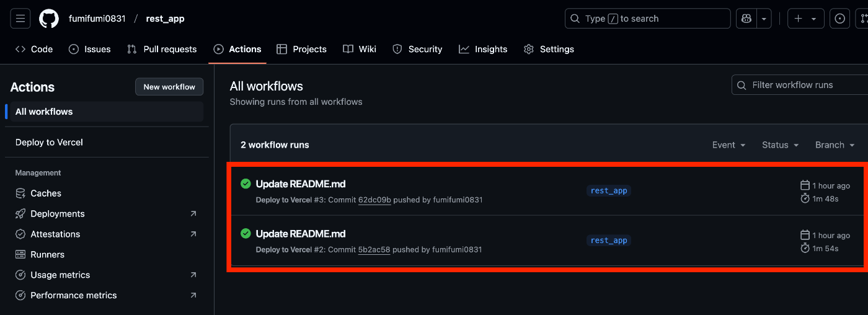Image resolution: width=868 pixels, height=315 pixels.
Task: Switch to the Code tab
Action: (34, 49)
